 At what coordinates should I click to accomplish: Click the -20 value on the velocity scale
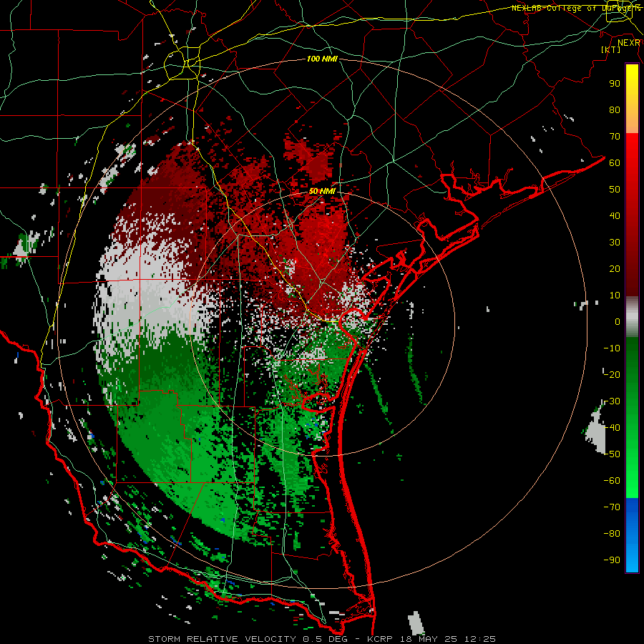(612, 374)
